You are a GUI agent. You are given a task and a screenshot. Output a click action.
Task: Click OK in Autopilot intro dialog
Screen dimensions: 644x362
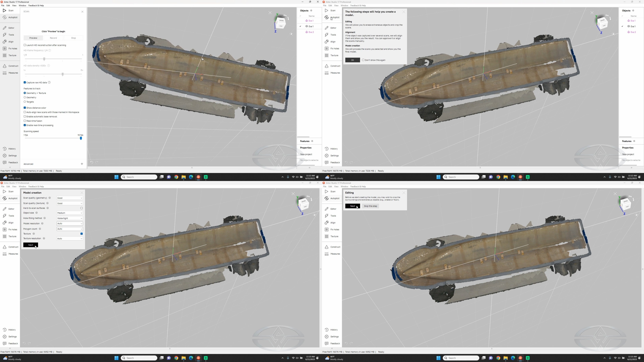[x=353, y=60]
